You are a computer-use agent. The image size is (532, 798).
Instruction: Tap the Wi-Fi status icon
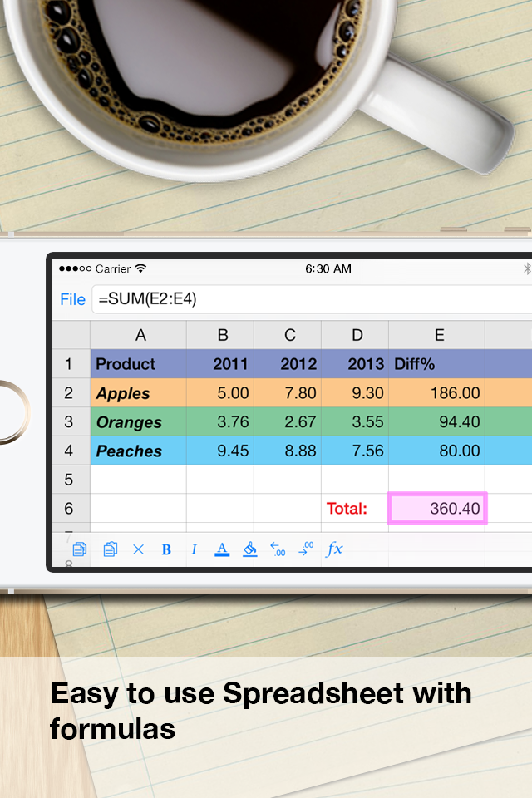tap(140, 268)
